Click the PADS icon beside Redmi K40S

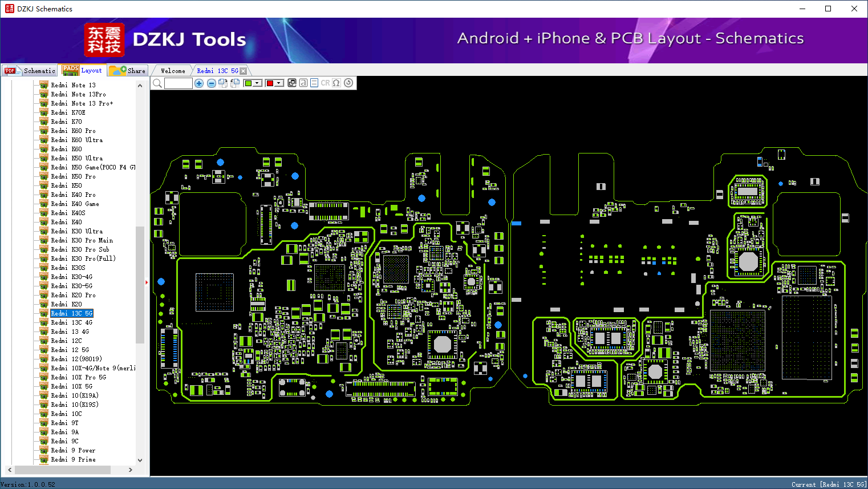[44, 213]
